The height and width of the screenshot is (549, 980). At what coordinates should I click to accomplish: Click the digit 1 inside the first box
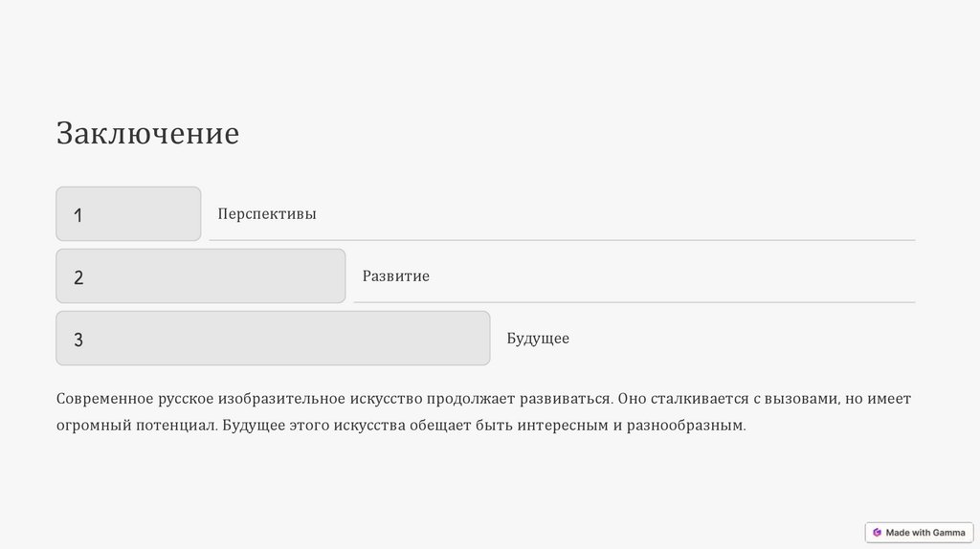(x=78, y=216)
